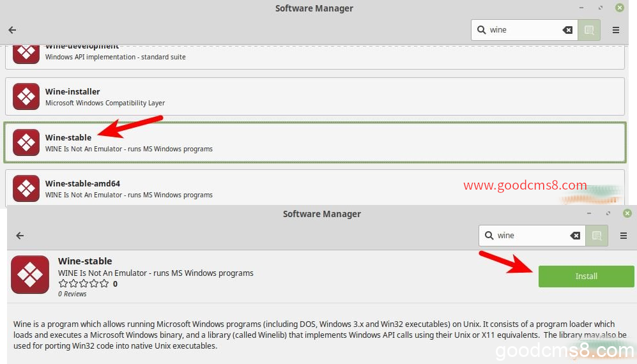Focus the wine search field in the top window
637x364 pixels.
[524, 30]
